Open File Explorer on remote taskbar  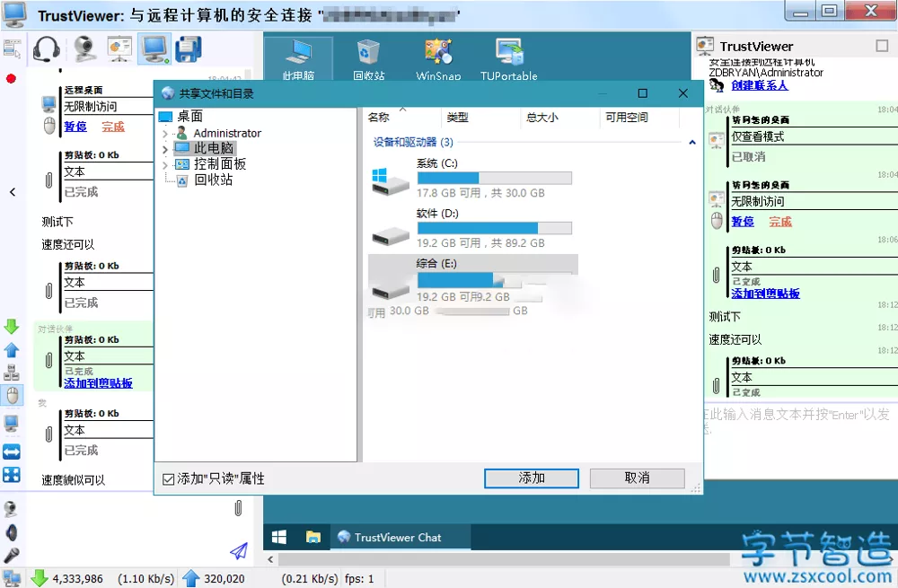(x=313, y=537)
